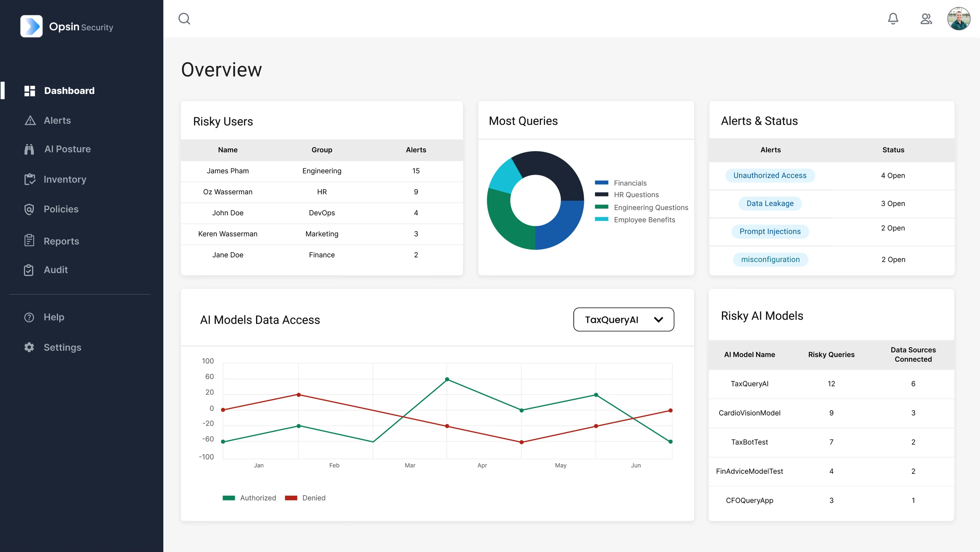Image resolution: width=980 pixels, height=552 pixels.
Task: Toggle the Denied series legend
Action: tap(305, 498)
